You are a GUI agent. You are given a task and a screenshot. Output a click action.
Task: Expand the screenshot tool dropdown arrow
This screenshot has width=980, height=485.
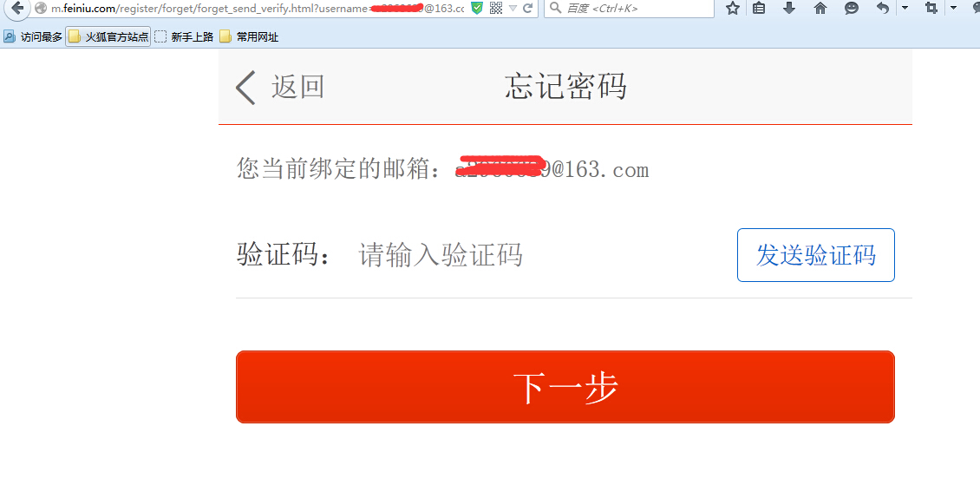[x=954, y=8]
